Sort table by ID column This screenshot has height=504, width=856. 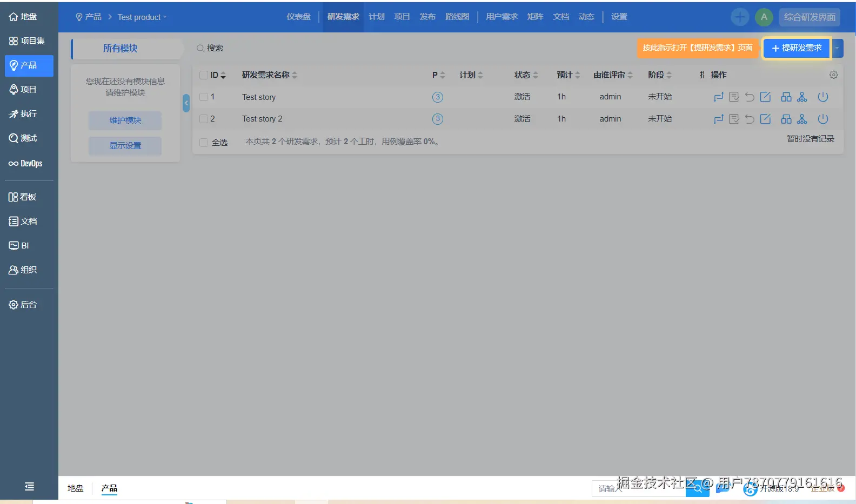click(218, 75)
